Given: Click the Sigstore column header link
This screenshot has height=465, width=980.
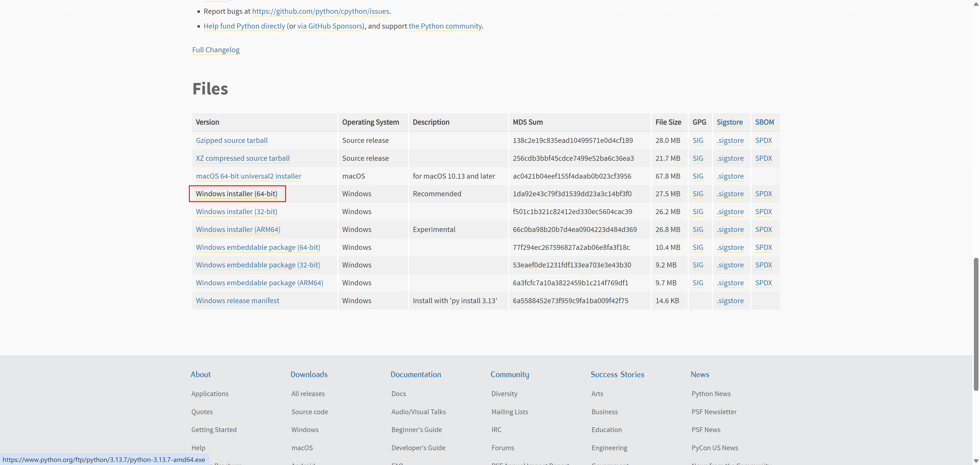Looking at the screenshot, I should tap(729, 122).
